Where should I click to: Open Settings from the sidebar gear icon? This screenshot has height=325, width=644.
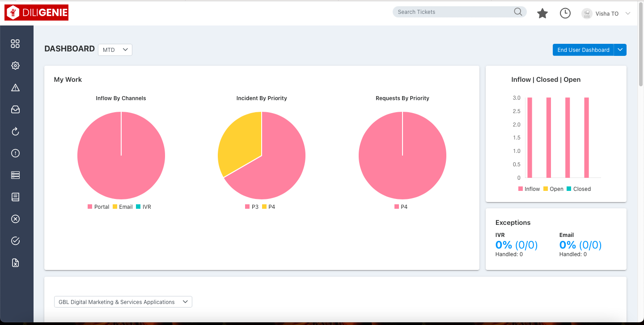pyautogui.click(x=15, y=65)
